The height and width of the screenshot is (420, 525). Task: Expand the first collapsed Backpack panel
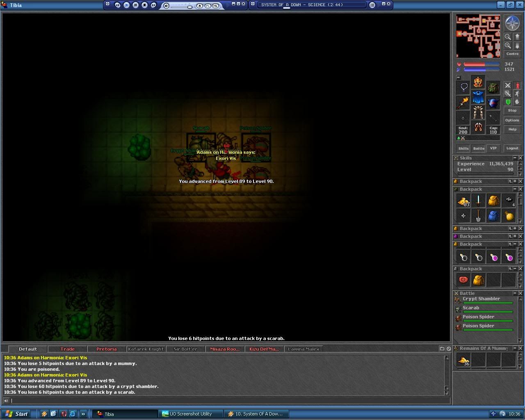515,181
